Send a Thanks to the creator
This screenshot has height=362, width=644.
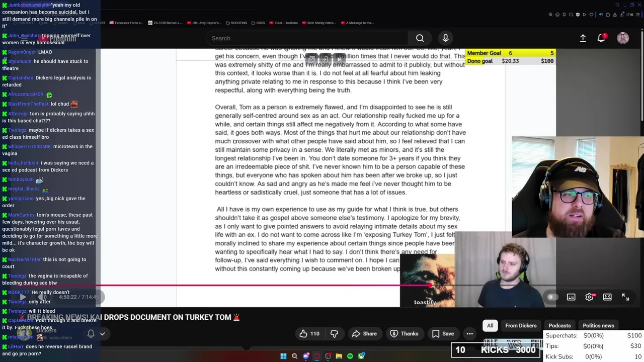tap(404, 334)
